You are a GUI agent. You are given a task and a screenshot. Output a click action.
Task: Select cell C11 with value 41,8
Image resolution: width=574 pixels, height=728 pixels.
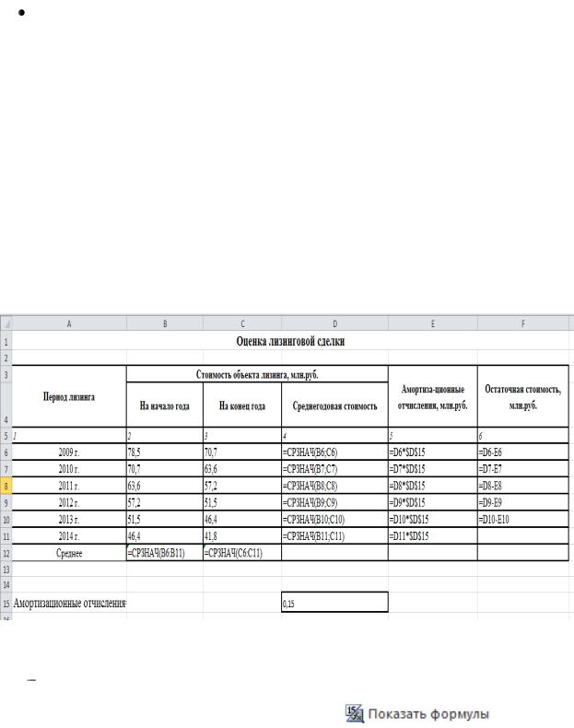[x=242, y=535]
